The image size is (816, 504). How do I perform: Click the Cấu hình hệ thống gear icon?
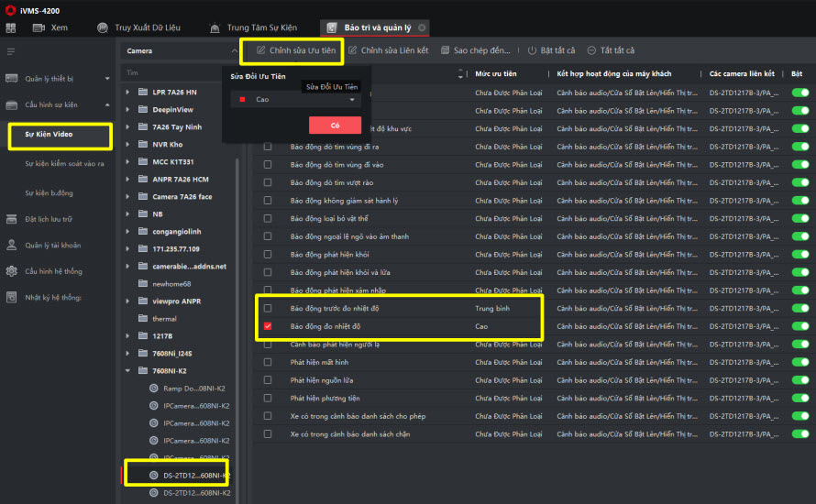pos(12,272)
